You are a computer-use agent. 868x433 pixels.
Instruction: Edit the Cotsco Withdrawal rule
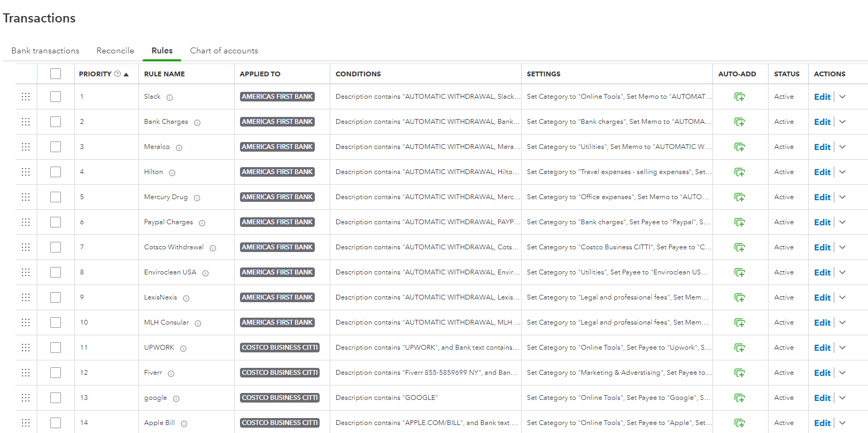click(x=822, y=247)
